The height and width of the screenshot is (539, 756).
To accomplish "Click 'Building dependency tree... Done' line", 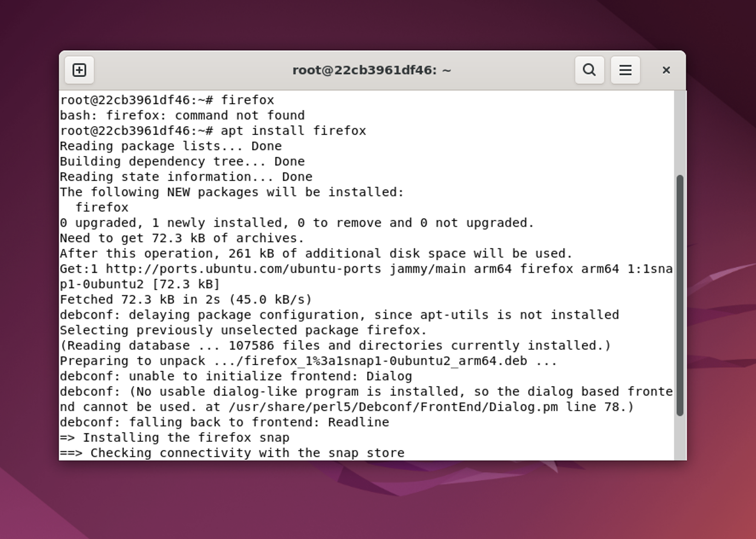I will [182, 161].
